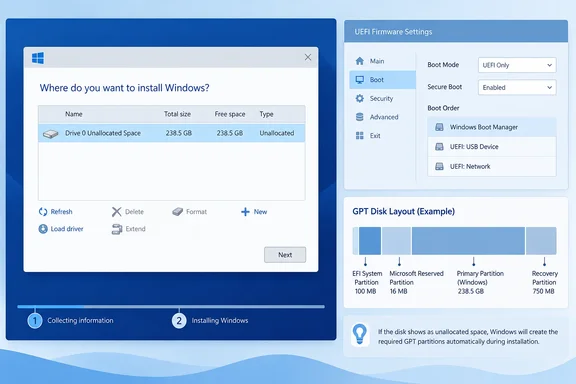Click the Exit grid icon
576x384 pixels.
(360, 136)
